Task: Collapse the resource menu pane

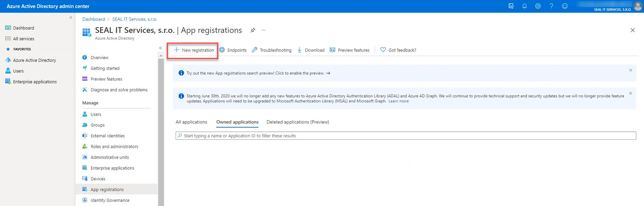Action: pos(160,48)
